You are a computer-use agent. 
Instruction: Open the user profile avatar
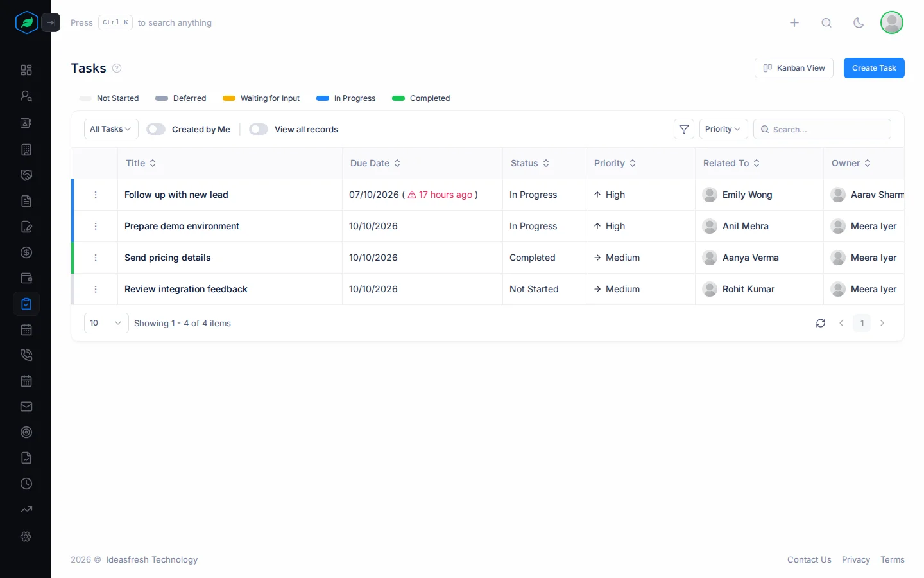[x=892, y=22]
